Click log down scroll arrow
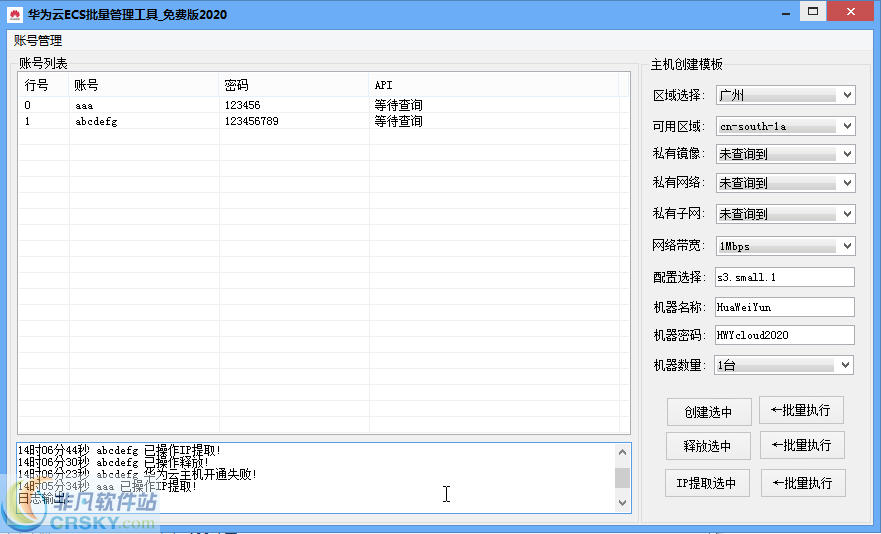The height and width of the screenshot is (534, 881). [622, 503]
